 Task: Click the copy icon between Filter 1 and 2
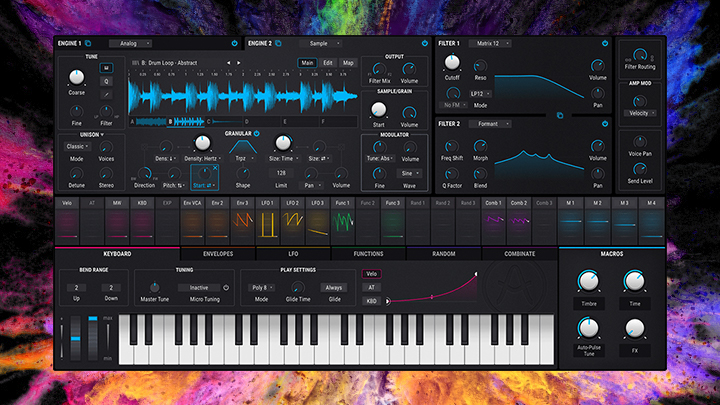(559, 115)
